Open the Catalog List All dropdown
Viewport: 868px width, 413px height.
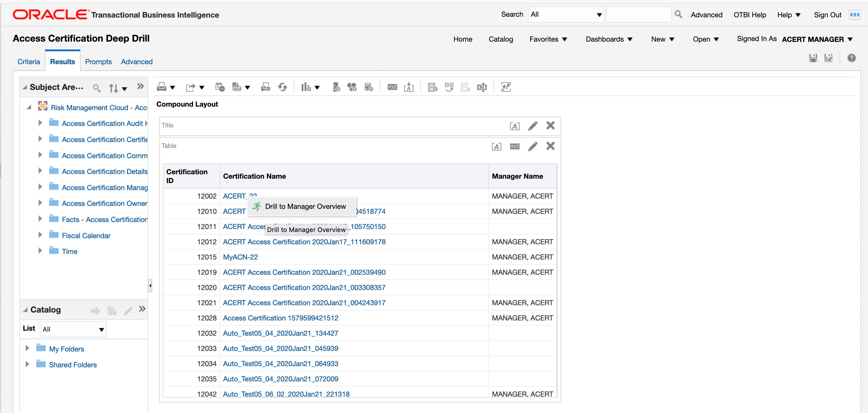click(x=73, y=330)
